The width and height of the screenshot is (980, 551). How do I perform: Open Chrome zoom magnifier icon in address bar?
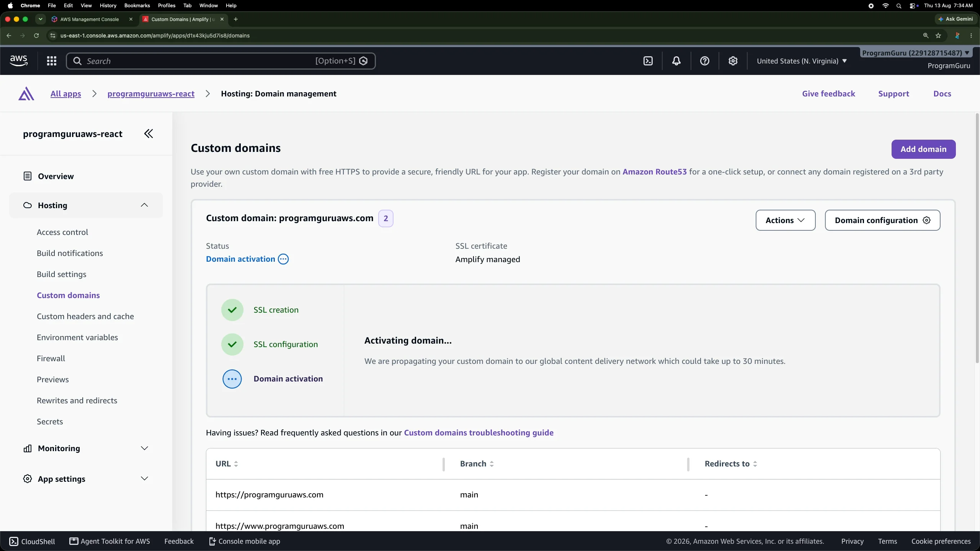tap(926, 36)
